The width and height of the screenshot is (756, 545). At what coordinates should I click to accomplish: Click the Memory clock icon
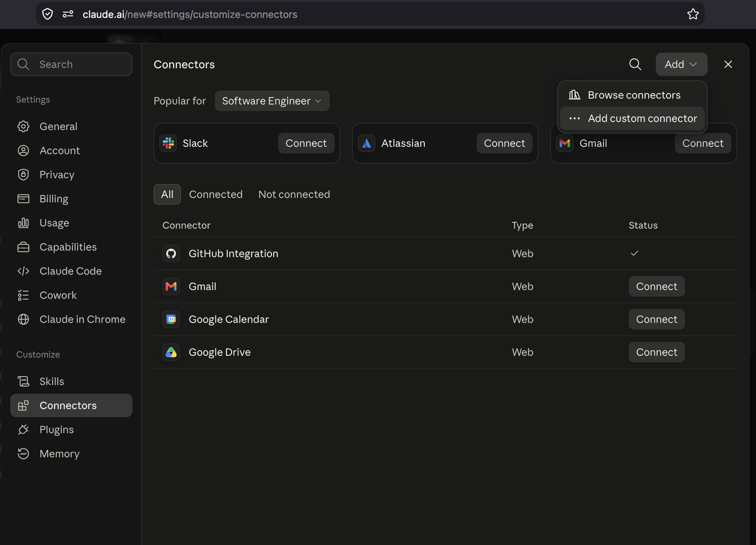click(x=23, y=454)
